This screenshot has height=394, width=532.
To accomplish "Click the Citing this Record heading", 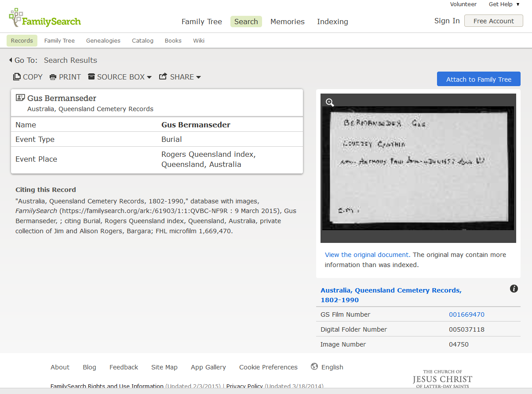I will [46, 190].
